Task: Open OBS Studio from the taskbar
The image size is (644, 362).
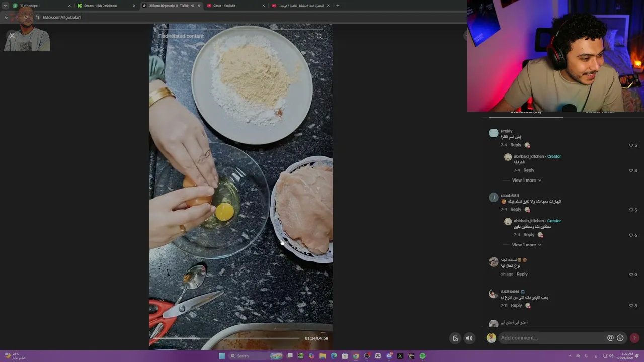Action: pos(367,356)
